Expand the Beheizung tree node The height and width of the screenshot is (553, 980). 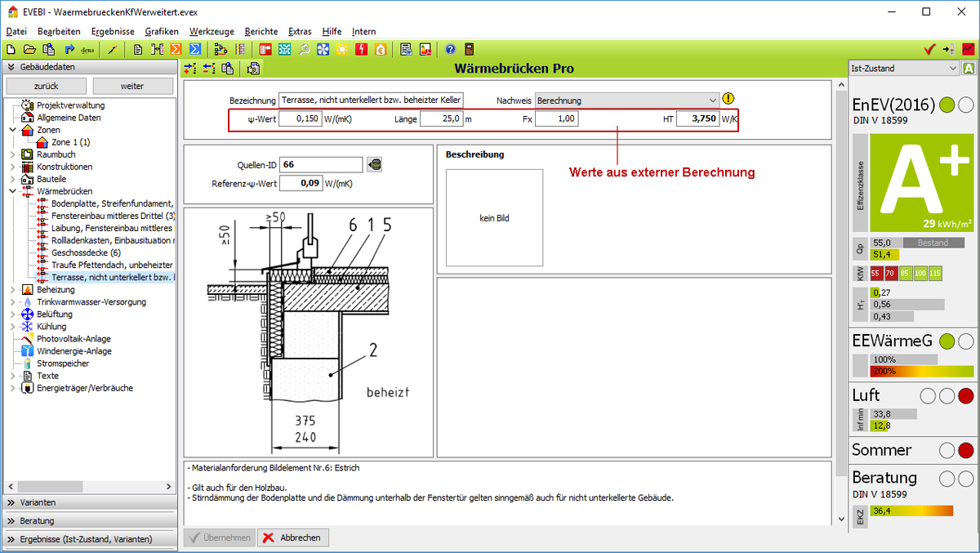[12, 289]
